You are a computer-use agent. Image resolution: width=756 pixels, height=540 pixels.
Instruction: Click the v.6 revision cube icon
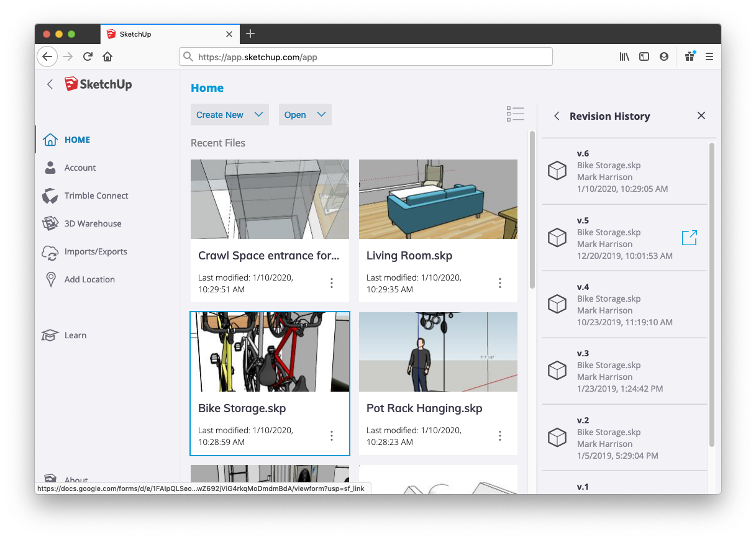click(557, 171)
